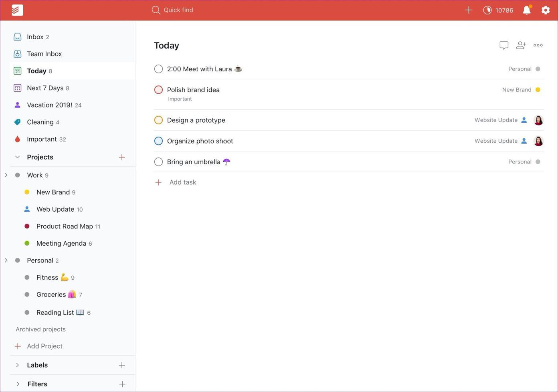Click the Important label under Polish brand idea
This screenshot has height=392, width=558.
(180, 99)
